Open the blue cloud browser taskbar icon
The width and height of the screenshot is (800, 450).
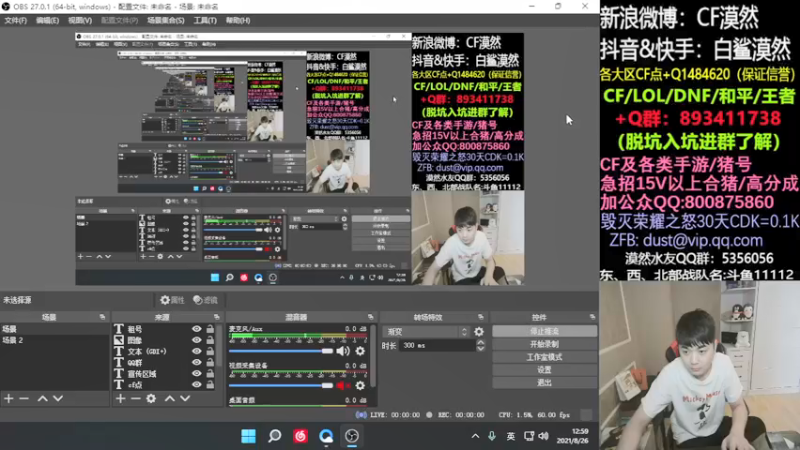point(326,436)
